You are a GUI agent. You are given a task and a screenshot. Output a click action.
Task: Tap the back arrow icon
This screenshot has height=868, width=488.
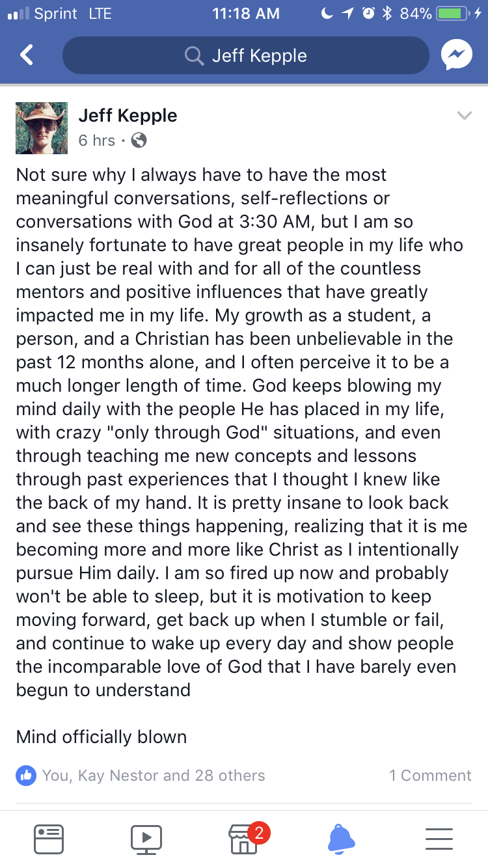(x=27, y=55)
